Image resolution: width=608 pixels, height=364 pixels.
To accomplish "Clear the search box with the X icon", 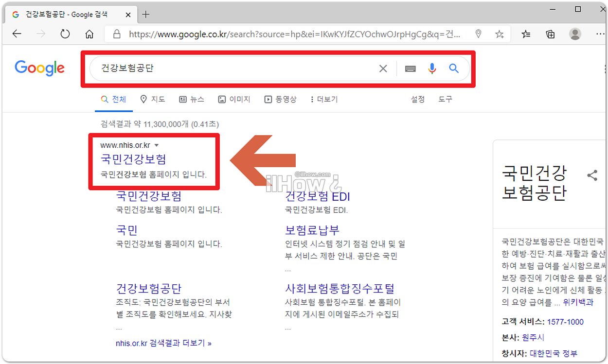I will (383, 69).
